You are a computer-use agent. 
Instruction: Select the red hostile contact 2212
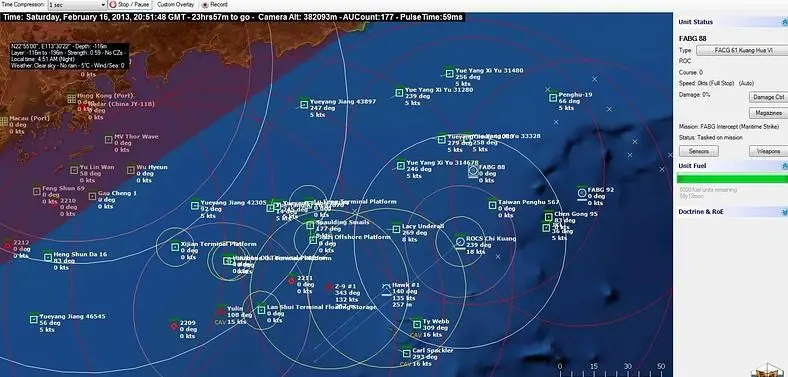click(8, 246)
